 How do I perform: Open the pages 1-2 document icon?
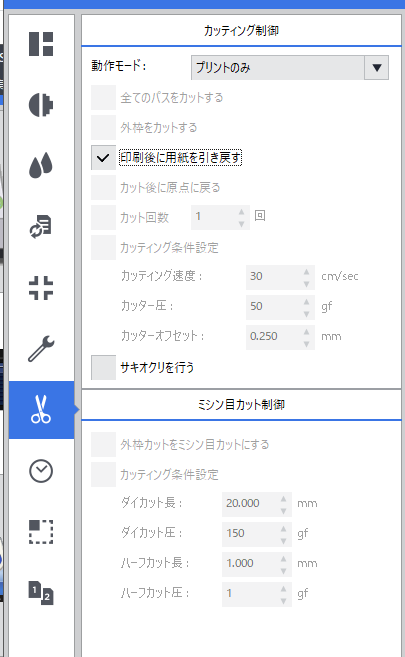coord(41,593)
